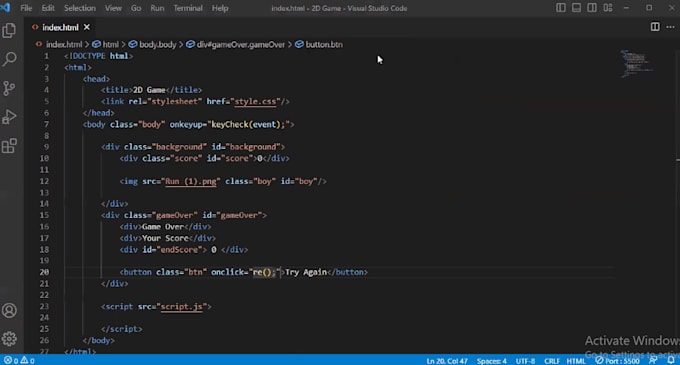Open the Search view in activity bar
This screenshot has height=365, width=680.
tap(9, 59)
